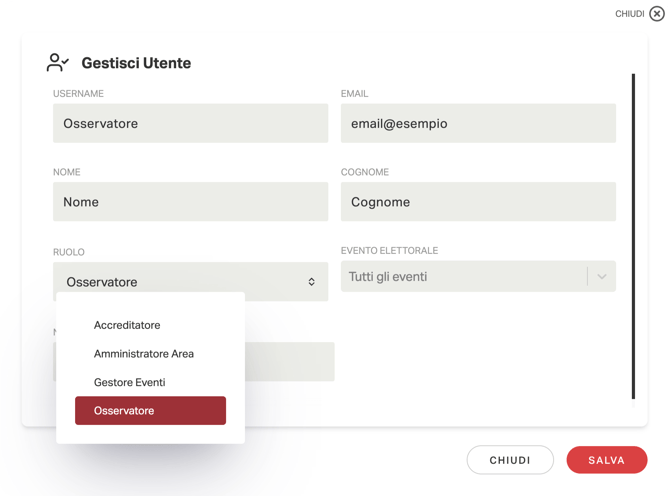
Task: Click into the Email input field
Action: [478, 124]
